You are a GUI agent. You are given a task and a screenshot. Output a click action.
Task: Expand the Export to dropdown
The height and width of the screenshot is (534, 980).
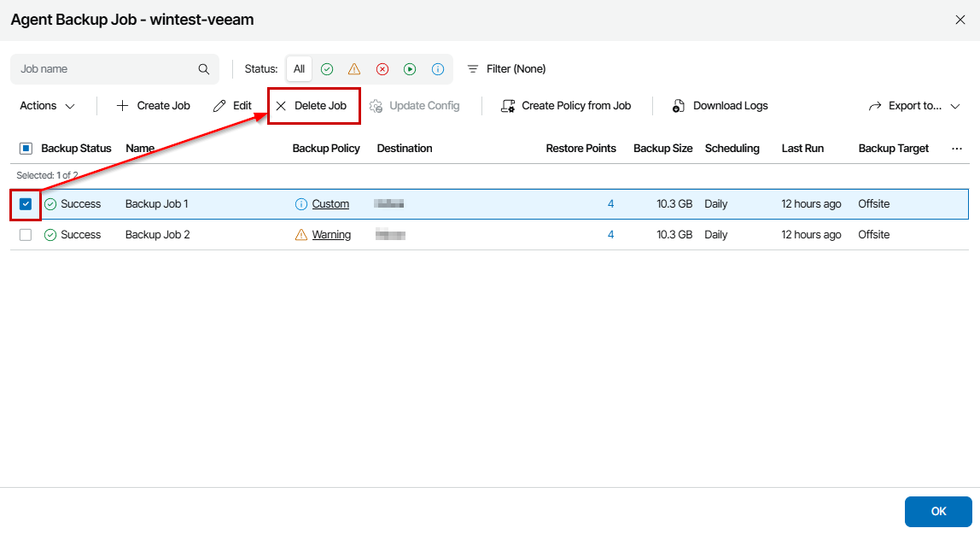pyautogui.click(x=914, y=106)
